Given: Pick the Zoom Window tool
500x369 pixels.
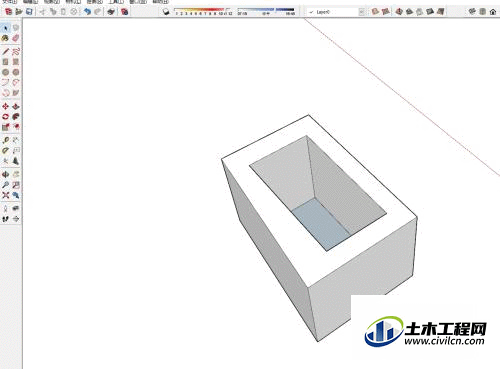Looking at the screenshot, I should pos(16,185).
